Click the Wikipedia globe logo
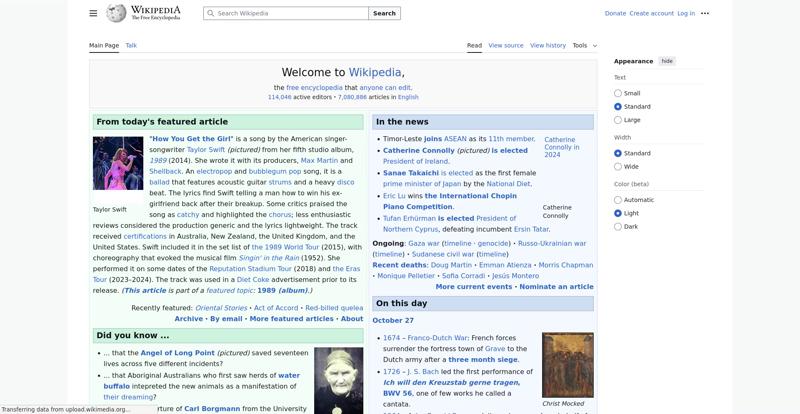 116,13
